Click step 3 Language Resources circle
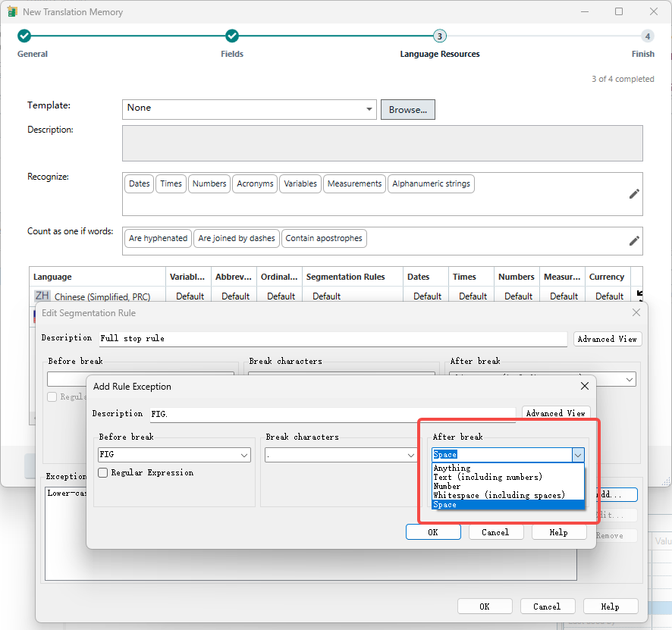The width and height of the screenshot is (672, 630). coord(439,36)
